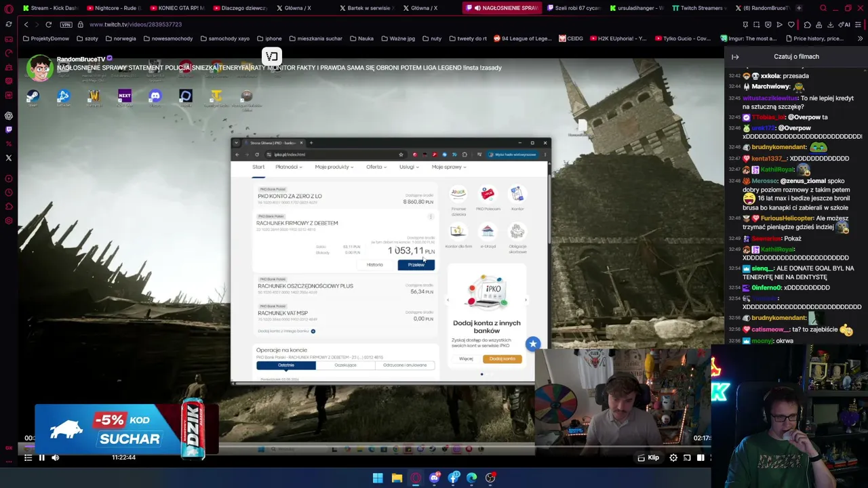This screenshot has height=488, width=868.
Task: Open the Start tab in iPKO
Action: [x=258, y=167]
